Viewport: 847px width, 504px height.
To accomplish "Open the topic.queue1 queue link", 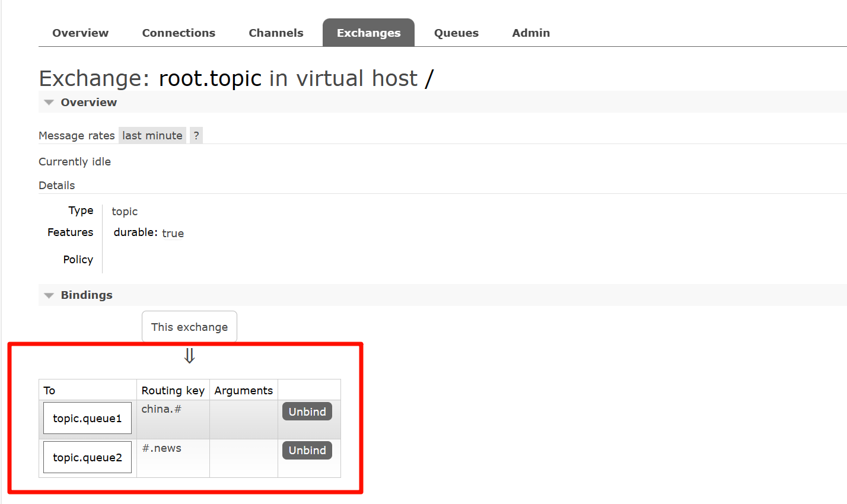I will coord(87,419).
